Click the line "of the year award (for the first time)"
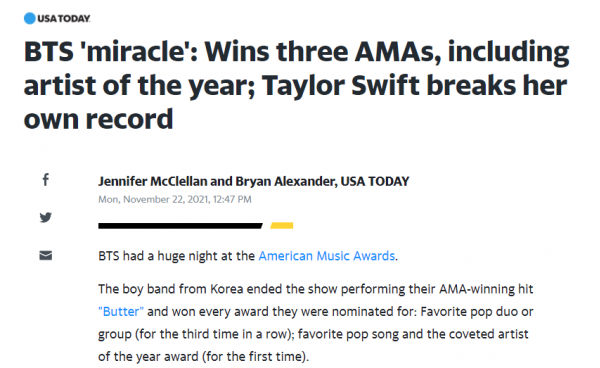The height and width of the screenshot is (368, 600). [x=203, y=357]
